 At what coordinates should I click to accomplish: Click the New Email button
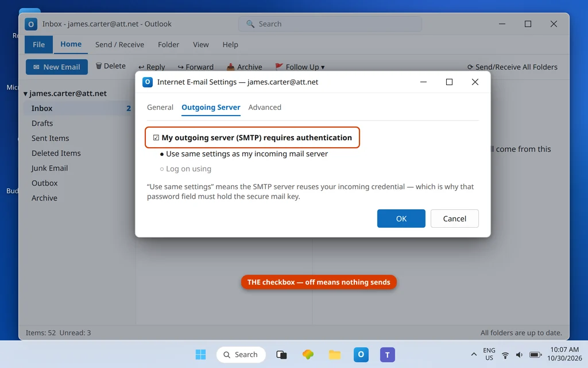pyautogui.click(x=57, y=67)
